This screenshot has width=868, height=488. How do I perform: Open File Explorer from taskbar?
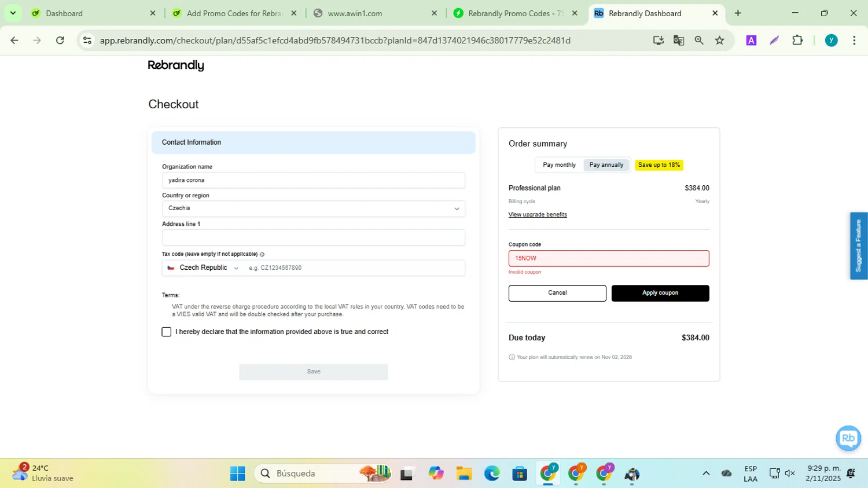tap(464, 474)
